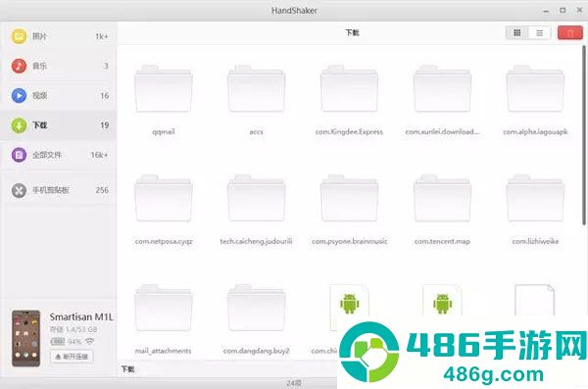Screen dimensions: 588x389
Task: Click the all files count 16k+
Action: tap(99, 155)
